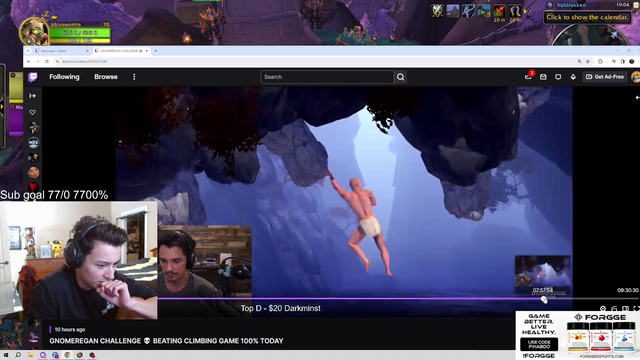Click the video seek bar handle
Viewport: 640px width, 360px height.
[x=544, y=299]
